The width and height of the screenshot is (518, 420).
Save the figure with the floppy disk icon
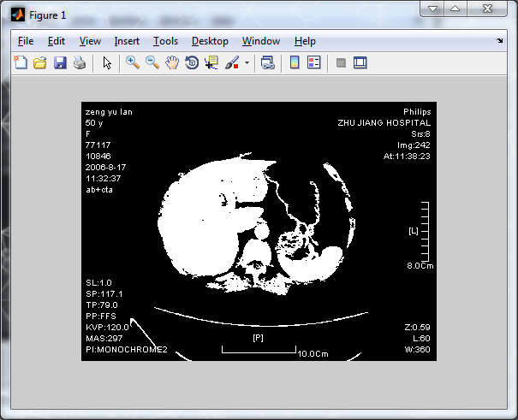60,62
